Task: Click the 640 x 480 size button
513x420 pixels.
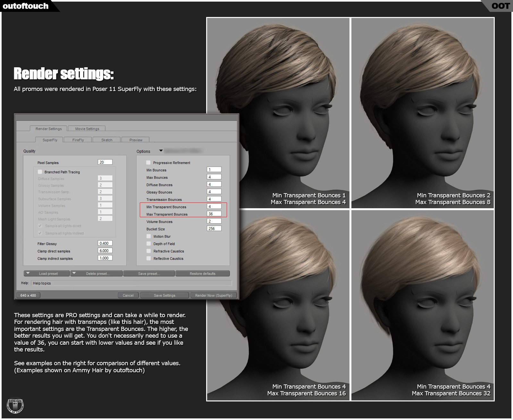Action: pyautogui.click(x=28, y=295)
